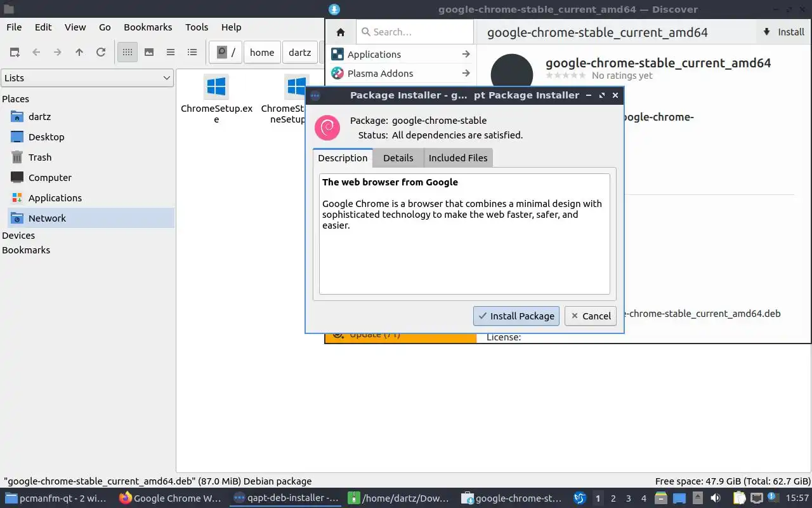The width and height of the screenshot is (812, 508).
Task: Open the File menu
Action: (14, 27)
